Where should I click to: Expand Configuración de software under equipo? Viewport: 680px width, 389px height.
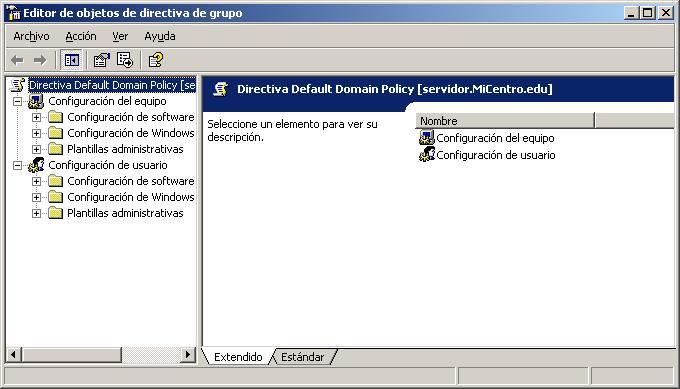click(36, 118)
